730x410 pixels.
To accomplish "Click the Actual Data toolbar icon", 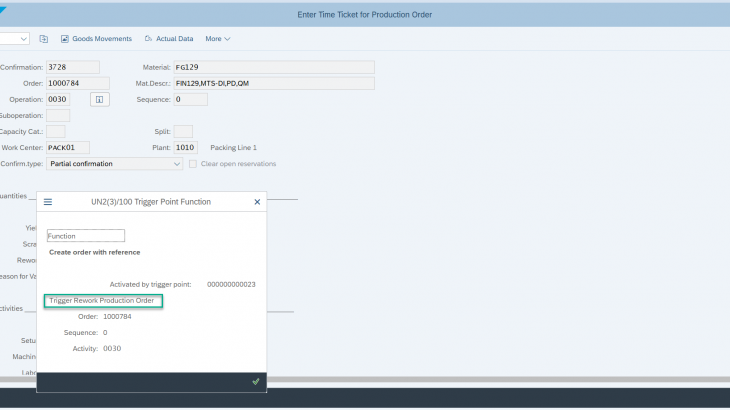I will pos(149,39).
